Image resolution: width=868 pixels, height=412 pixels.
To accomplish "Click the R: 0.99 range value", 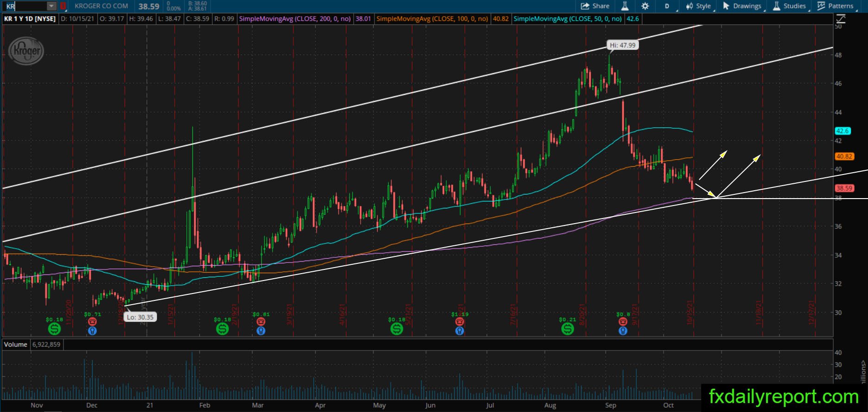I will point(224,19).
